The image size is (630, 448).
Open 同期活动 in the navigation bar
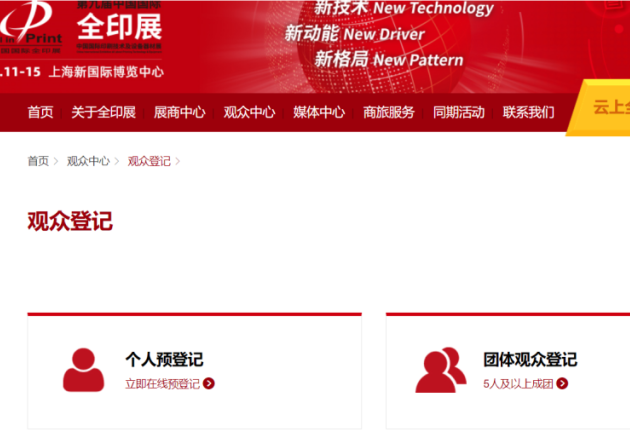click(x=459, y=112)
